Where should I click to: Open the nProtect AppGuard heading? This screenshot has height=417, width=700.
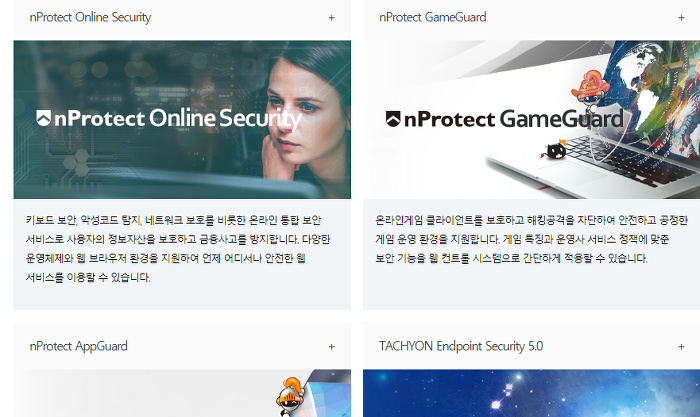click(79, 346)
